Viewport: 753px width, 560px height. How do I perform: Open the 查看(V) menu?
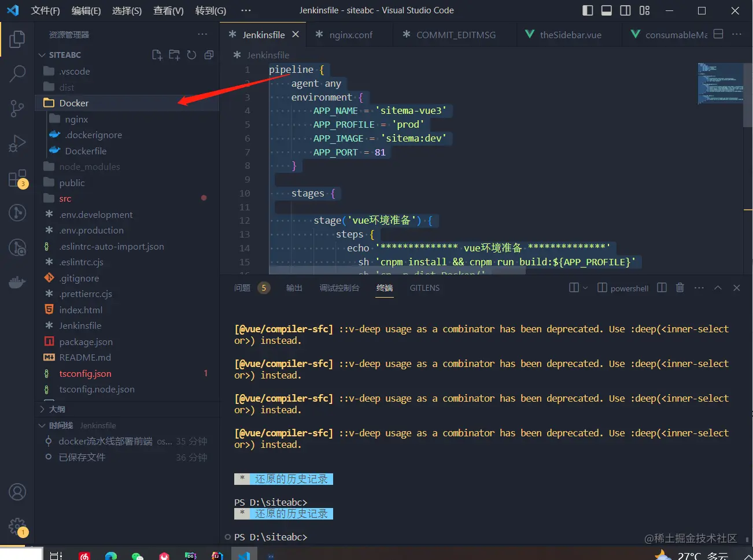[168, 10]
